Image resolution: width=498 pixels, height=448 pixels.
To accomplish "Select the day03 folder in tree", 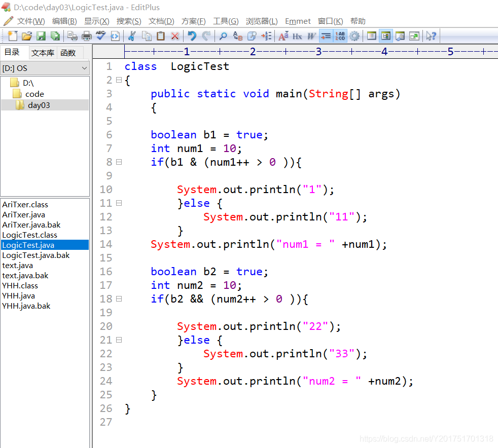I will click(39, 105).
